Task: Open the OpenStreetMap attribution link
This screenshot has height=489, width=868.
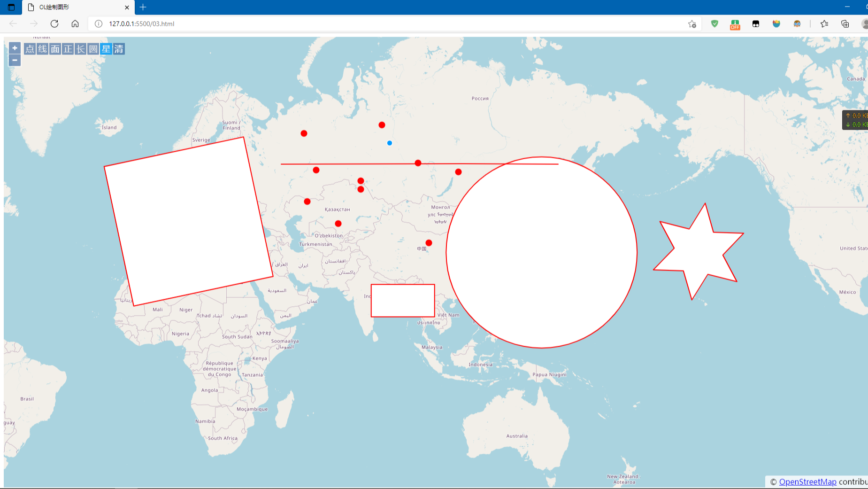Action: [x=807, y=481]
